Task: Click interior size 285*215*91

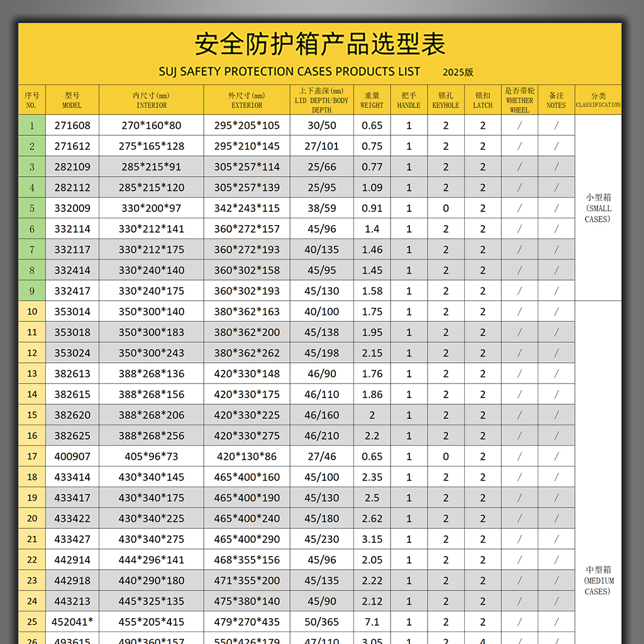Action: point(151,167)
